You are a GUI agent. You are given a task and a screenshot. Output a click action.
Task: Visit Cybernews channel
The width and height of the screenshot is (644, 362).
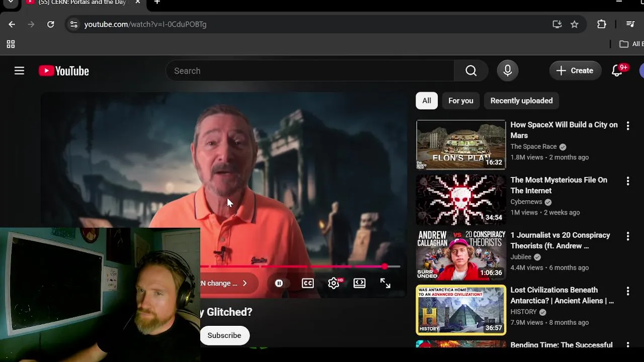526,202
